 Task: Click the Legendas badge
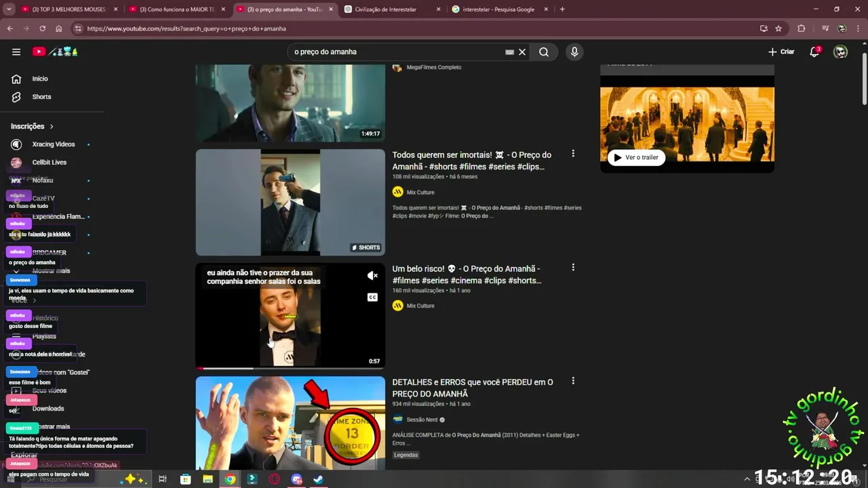(406, 455)
